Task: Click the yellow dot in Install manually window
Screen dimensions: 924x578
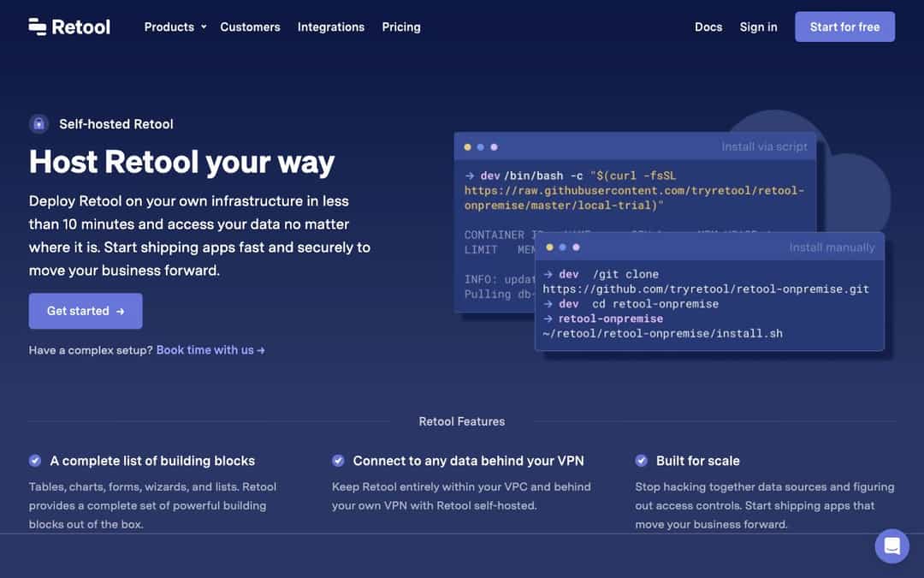Action: point(549,247)
